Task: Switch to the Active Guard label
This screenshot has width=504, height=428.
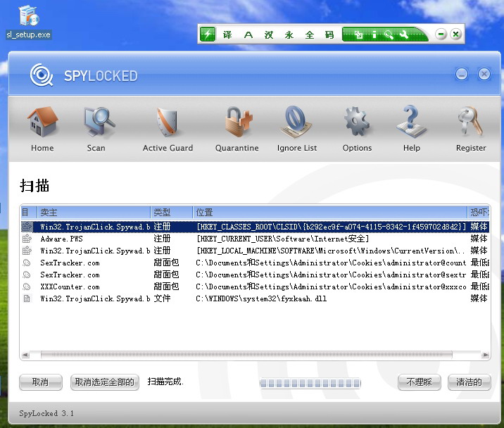Action: (168, 148)
